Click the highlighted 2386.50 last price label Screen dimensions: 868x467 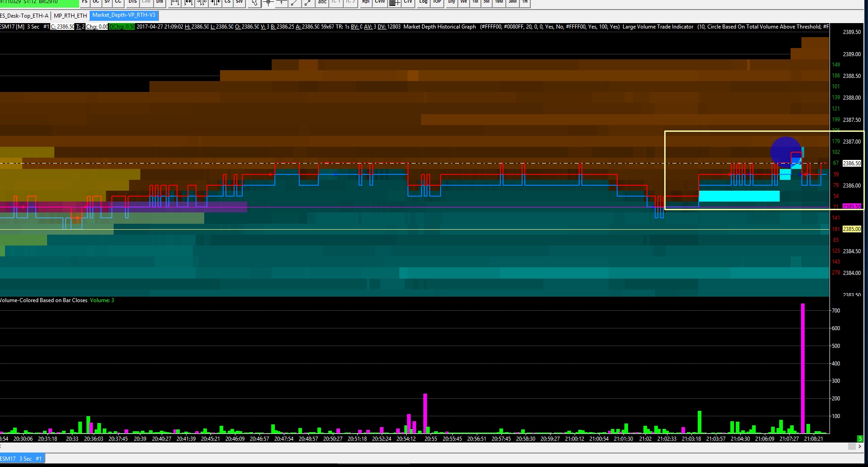(852, 164)
